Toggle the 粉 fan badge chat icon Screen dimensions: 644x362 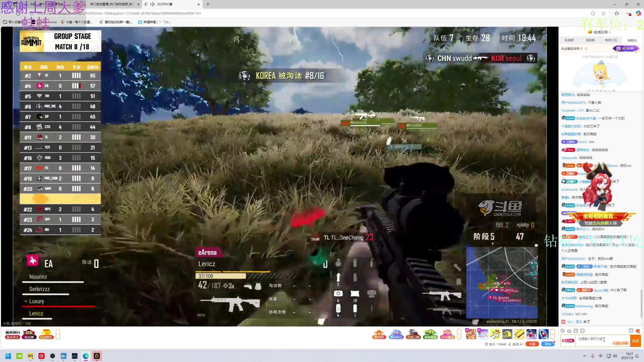click(x=576, y=331)
